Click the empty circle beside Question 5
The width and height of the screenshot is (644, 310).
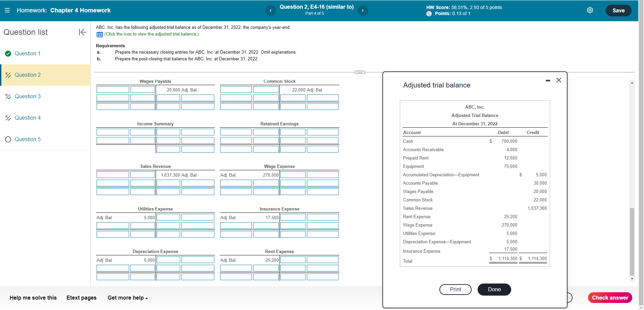click(x=8, y=139)
